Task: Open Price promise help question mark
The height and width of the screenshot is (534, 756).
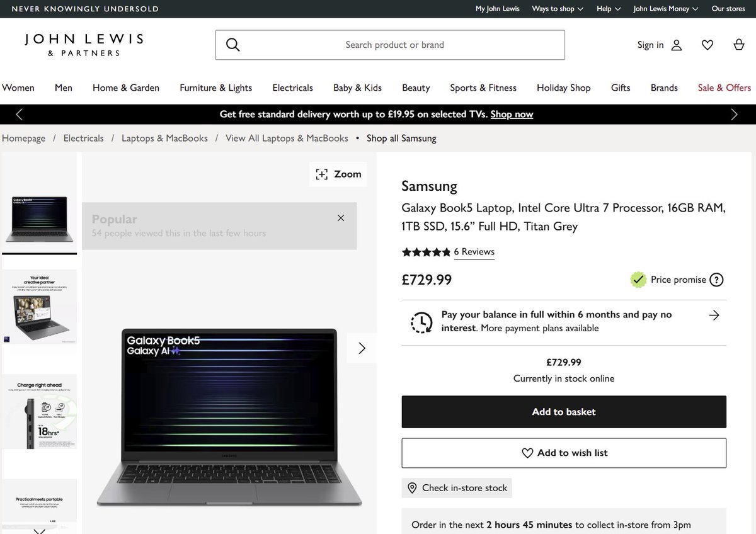Action: click(716, 280)
